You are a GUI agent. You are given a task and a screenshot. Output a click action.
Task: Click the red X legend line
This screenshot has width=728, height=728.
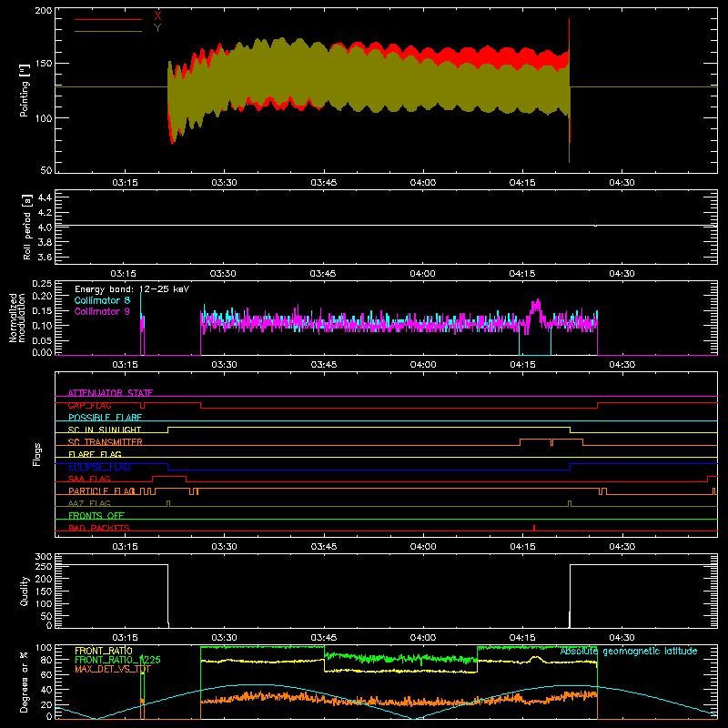point(108,19)
